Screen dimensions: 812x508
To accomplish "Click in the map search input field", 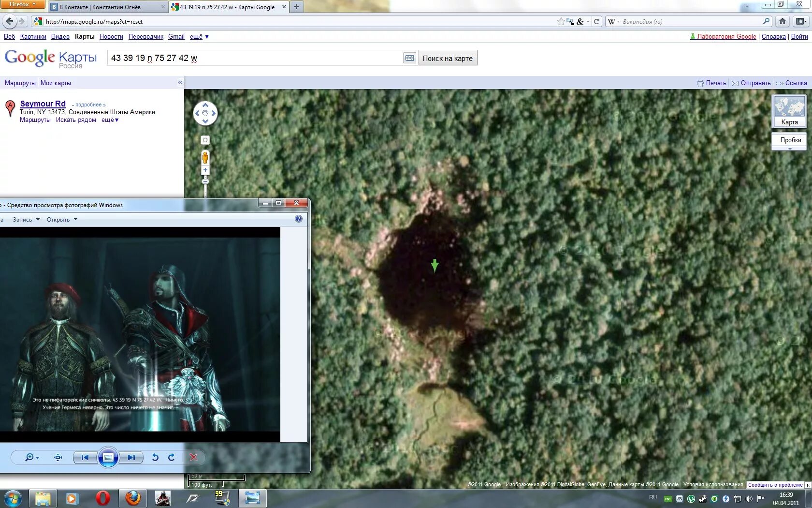I will (255, 58).
